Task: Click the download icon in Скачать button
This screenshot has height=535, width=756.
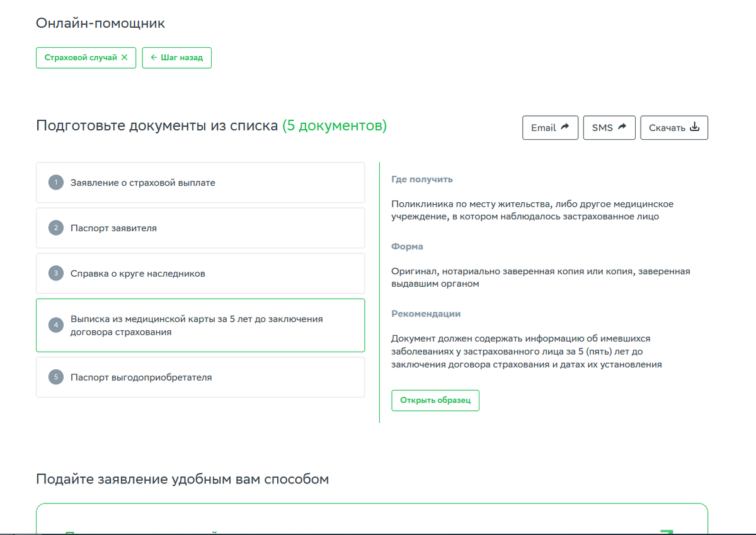Action: [695, 127]
